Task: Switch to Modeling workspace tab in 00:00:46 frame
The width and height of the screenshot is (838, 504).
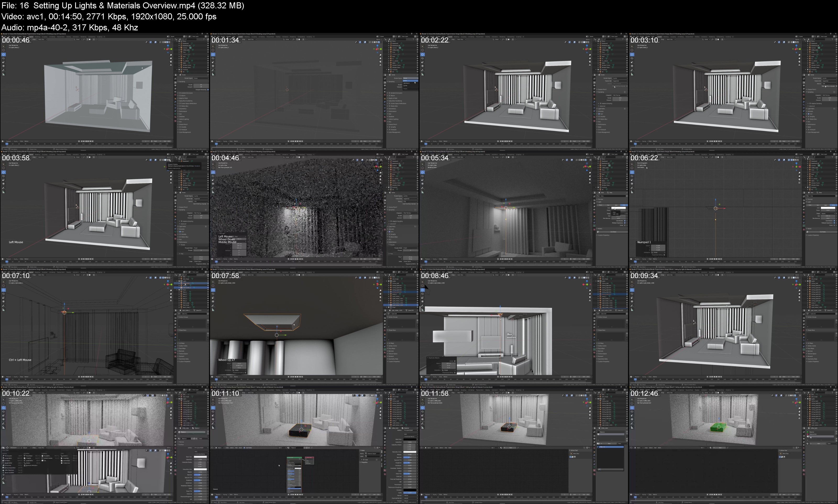Action: [x=37, y=37]
